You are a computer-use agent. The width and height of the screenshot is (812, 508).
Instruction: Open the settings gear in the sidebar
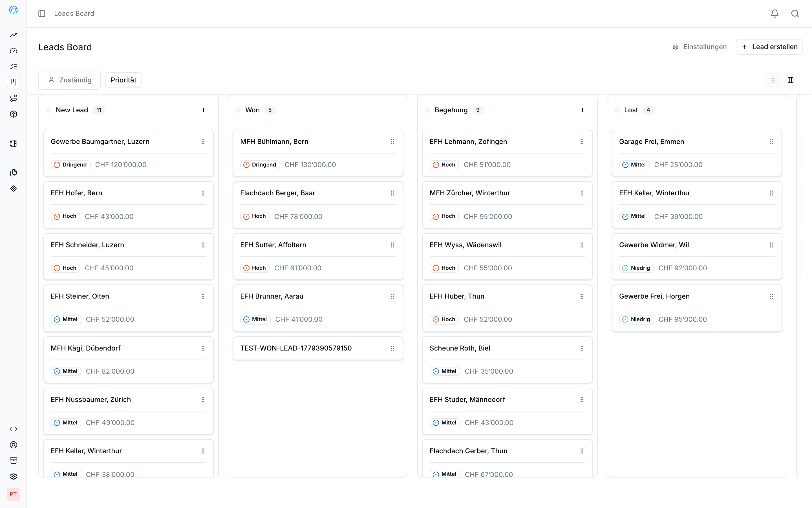[x=14, y=476]
